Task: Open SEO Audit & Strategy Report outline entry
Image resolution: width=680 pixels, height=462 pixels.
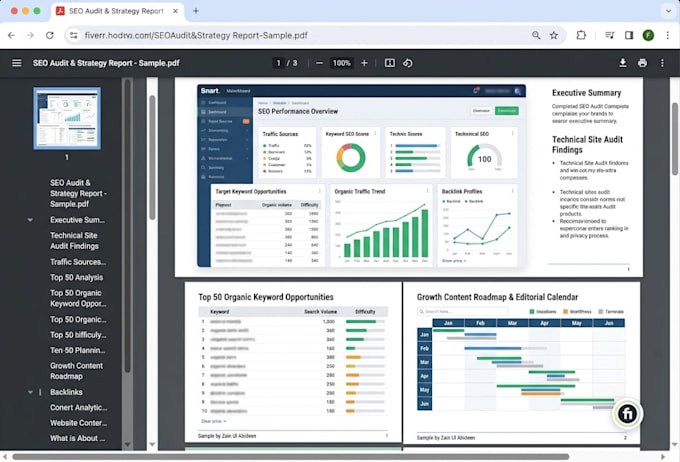Action: click(78, 193)
